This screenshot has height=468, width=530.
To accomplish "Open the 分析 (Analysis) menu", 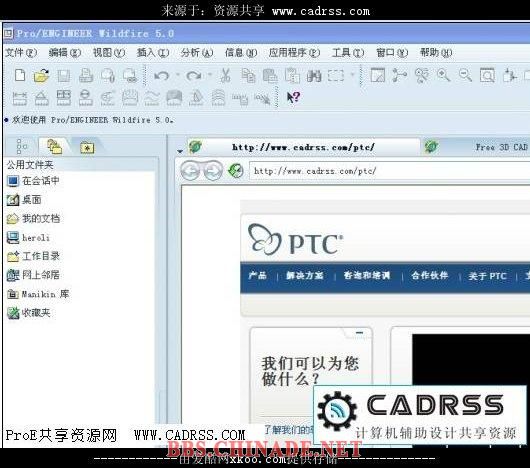I will (197, 53).
